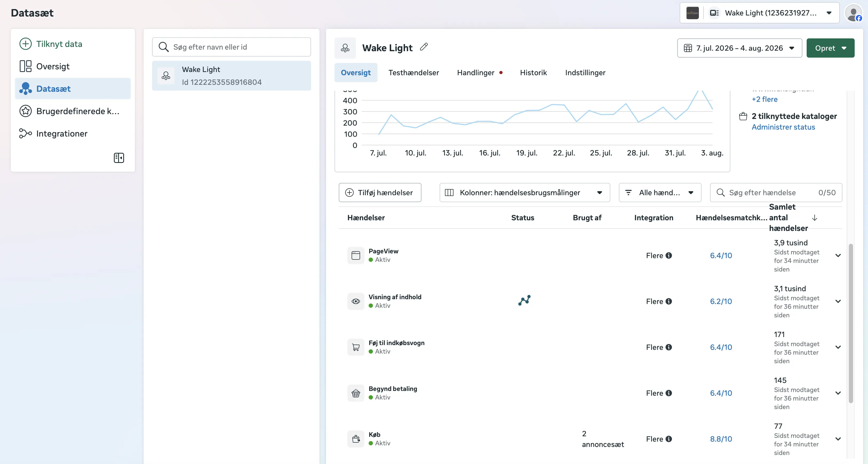Open the date range picker 7. jul. 2026 – 4. aug. 2026
868x464 pixels.
point(739,48)
